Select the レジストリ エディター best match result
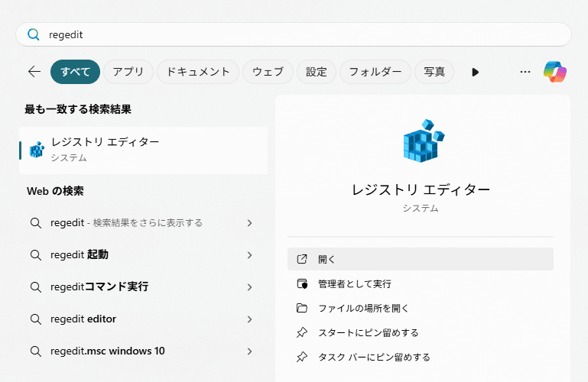The width and height of the screenshot is (588, 382). pos(143,151)
